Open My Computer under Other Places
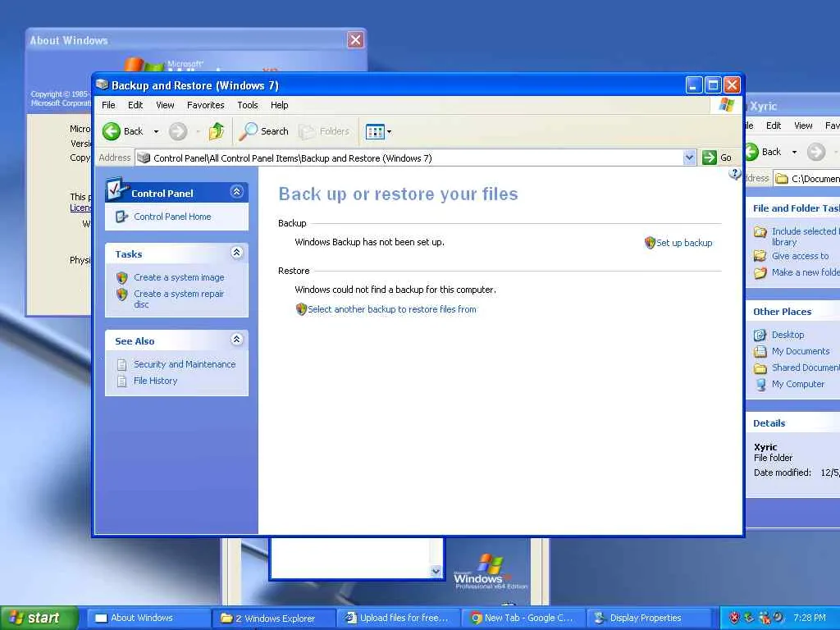The height and width of the screenshot is (630, 840). (x=797, y=384)
